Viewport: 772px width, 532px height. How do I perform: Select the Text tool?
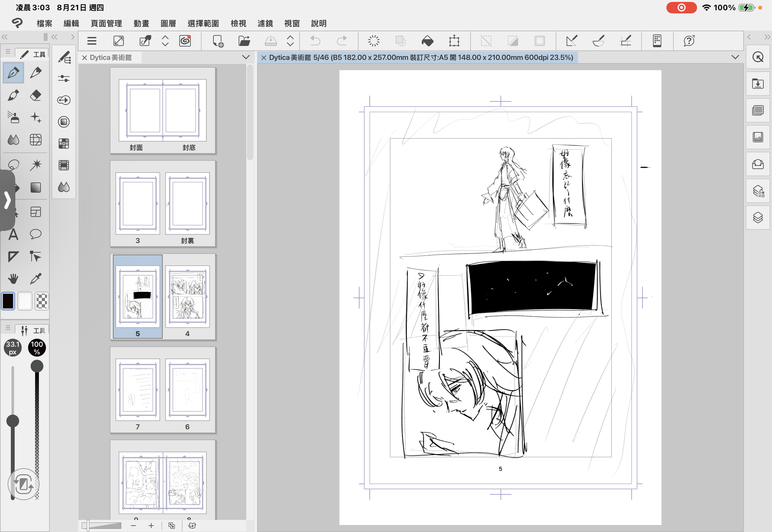coord(13,234)
